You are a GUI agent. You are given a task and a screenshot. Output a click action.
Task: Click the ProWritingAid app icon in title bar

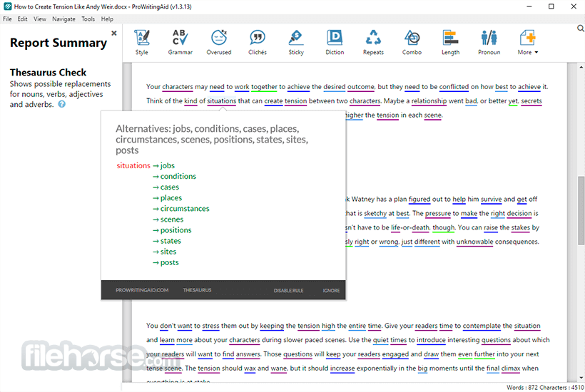(7, 6)
